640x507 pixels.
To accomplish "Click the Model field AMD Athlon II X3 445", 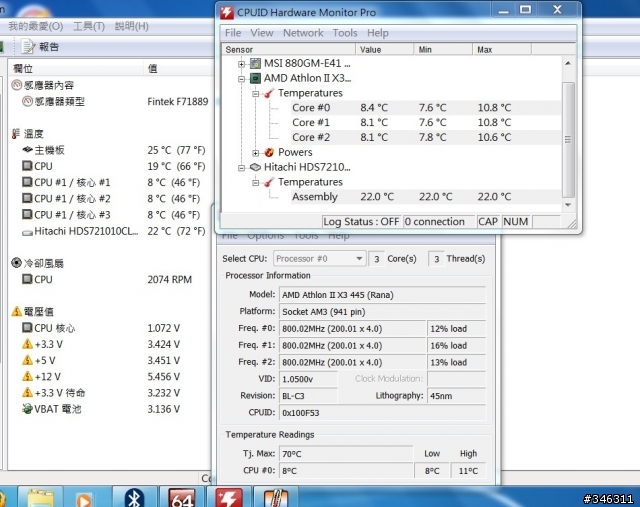I will click(382, 295).
